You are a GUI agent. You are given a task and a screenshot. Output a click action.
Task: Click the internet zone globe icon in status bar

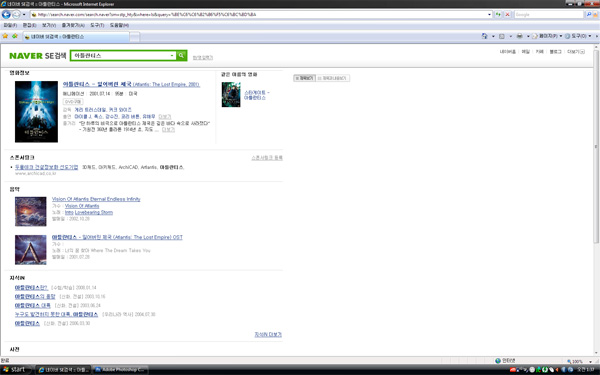coord(498,360)
